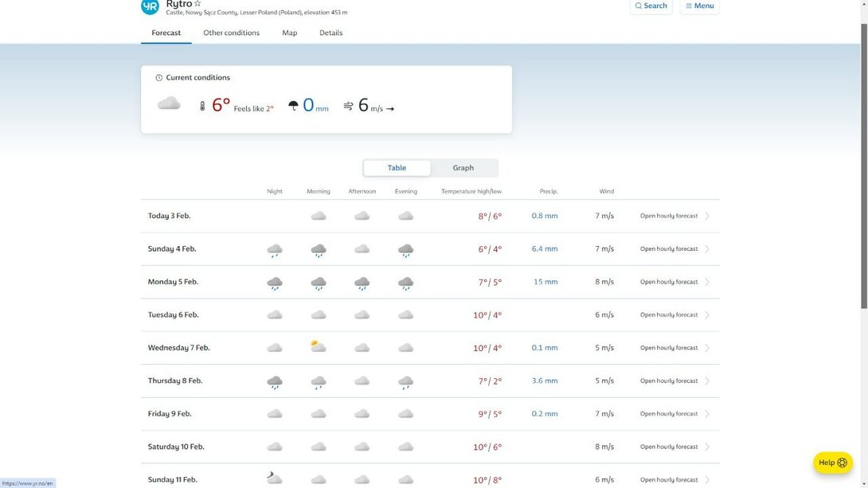
Task: Open the Other conditions tab
Action: 232,33
